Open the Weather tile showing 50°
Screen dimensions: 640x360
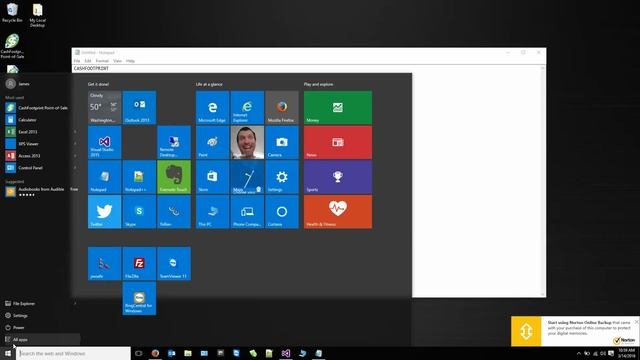(x=104, y=107)
